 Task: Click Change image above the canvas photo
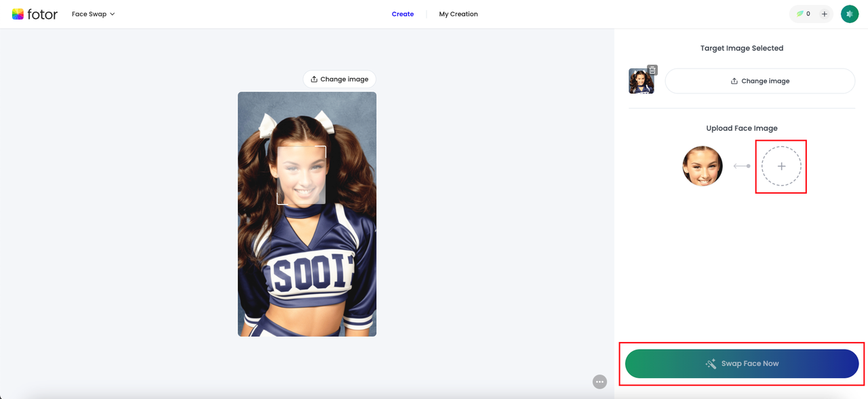tap(340, 79)
